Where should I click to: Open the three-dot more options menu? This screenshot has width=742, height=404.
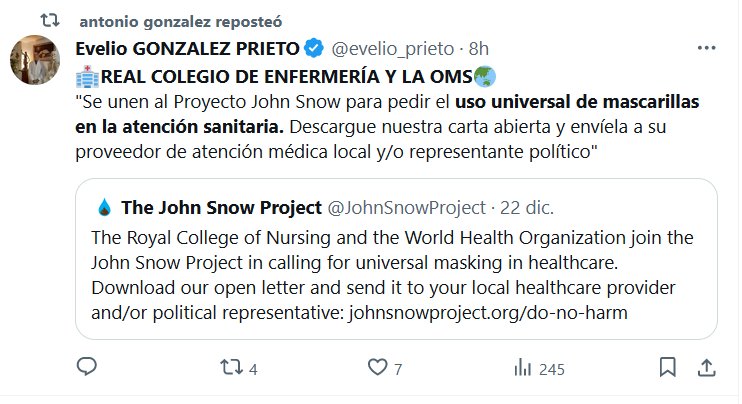coord(707,48)
